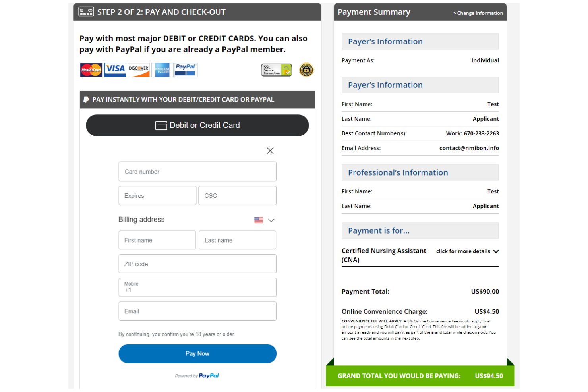This screenshot has height=392, width=588.
Task: Click the card reader icon in Step 2 header
Action: (x=85, y=12)
